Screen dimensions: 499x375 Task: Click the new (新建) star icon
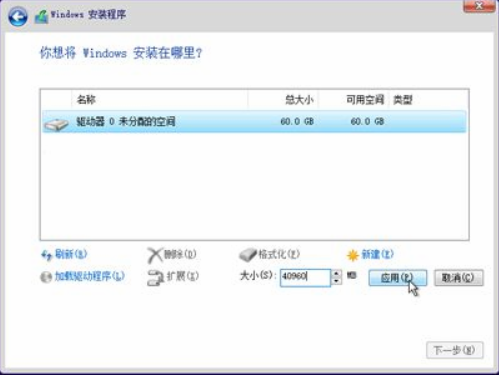tap(352, 255)
